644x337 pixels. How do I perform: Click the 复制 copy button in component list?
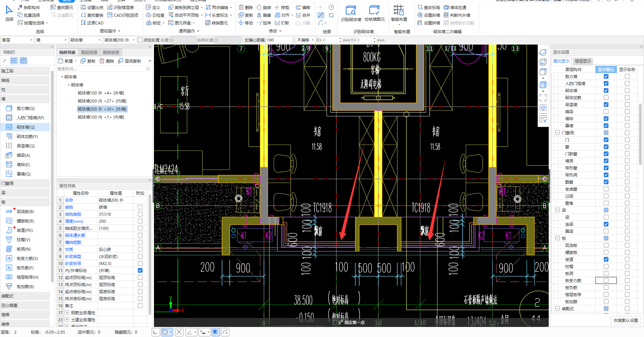pyautogui.click(x=88, y=61)
